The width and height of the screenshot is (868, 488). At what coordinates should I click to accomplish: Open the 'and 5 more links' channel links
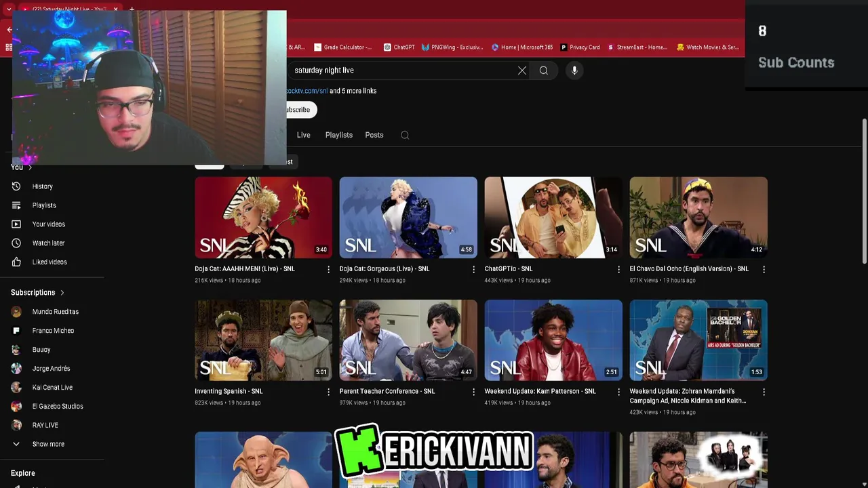353,91
